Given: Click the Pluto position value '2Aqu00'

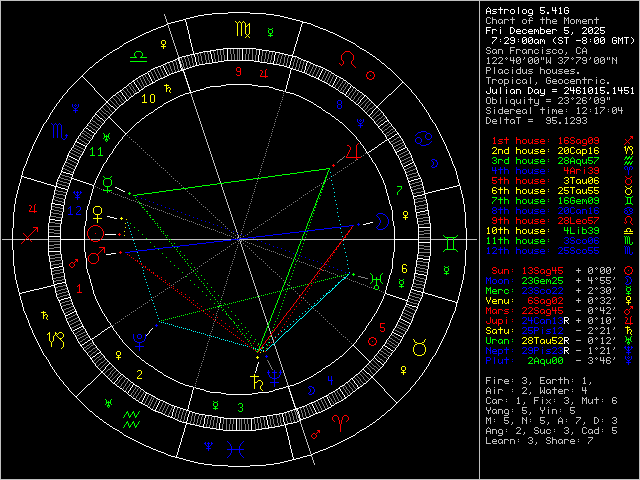Looking at the screenshot, I should point(545,361).
